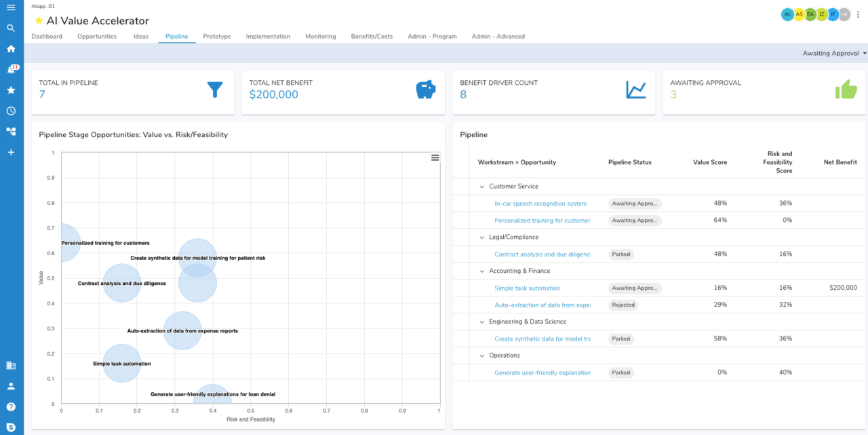Click the thumbs-up icon on Awaiting Approval
This screenshot has width=868, height=435.
(846, 89)
